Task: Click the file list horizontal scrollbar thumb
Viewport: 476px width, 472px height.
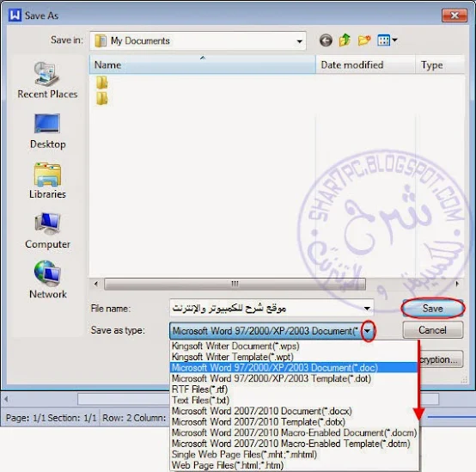Action: click(235, 284)
